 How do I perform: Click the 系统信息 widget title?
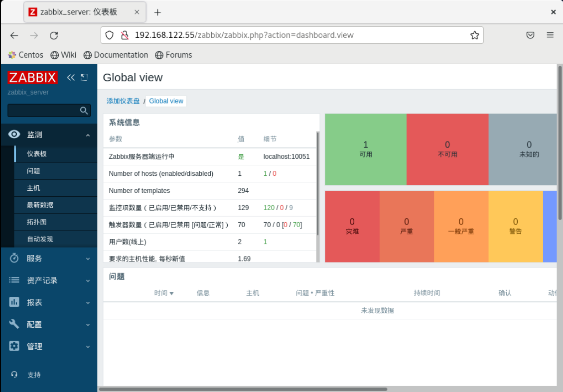click(124, 123)
